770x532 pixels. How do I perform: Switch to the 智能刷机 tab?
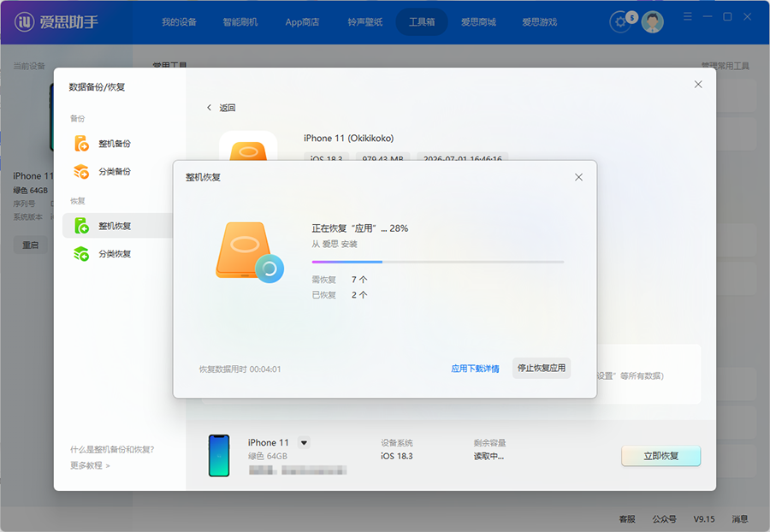240,22
